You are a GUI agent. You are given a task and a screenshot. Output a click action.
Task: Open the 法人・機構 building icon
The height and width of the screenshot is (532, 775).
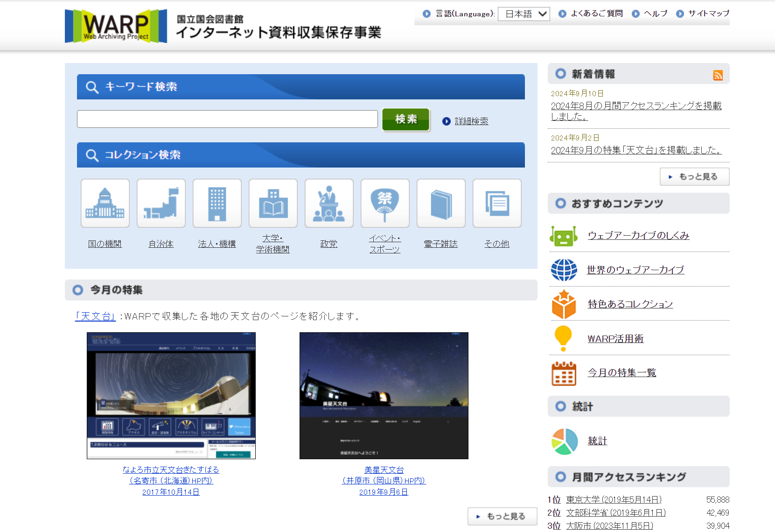coord(217,203)
